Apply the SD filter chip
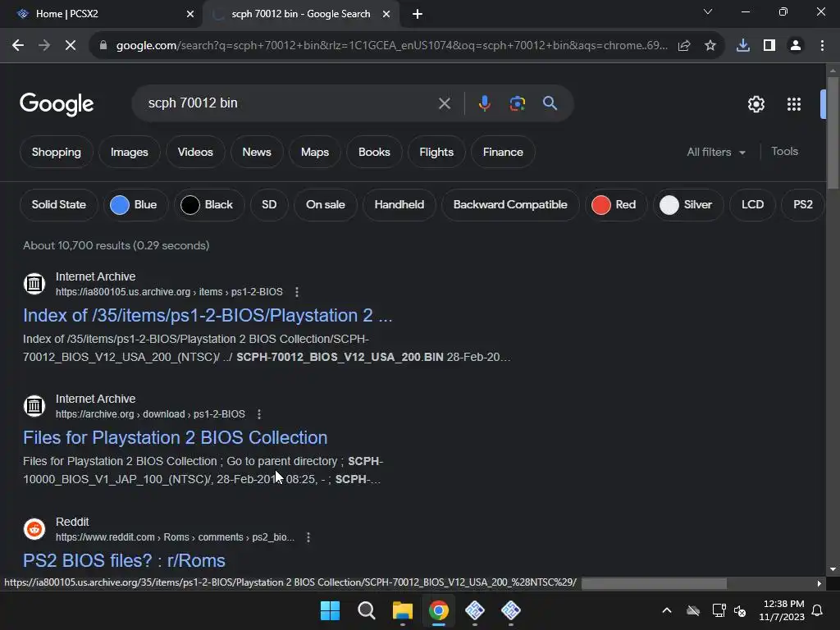 point(269,204)
